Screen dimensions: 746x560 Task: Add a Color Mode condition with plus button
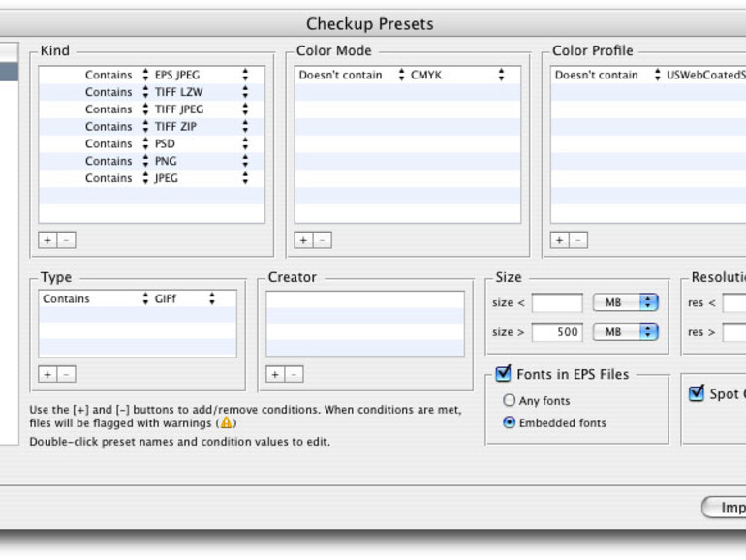pyautogui.click(x=304, y=240)
